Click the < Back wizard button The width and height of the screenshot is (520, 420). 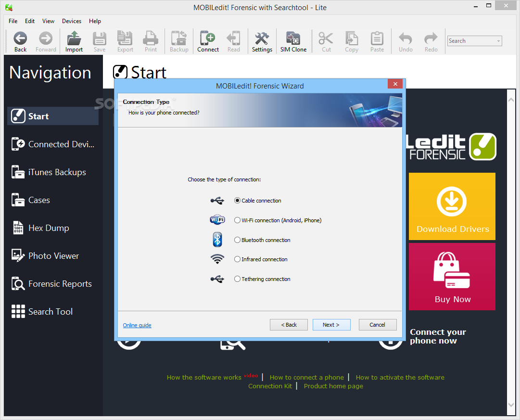tap(289, 325)
